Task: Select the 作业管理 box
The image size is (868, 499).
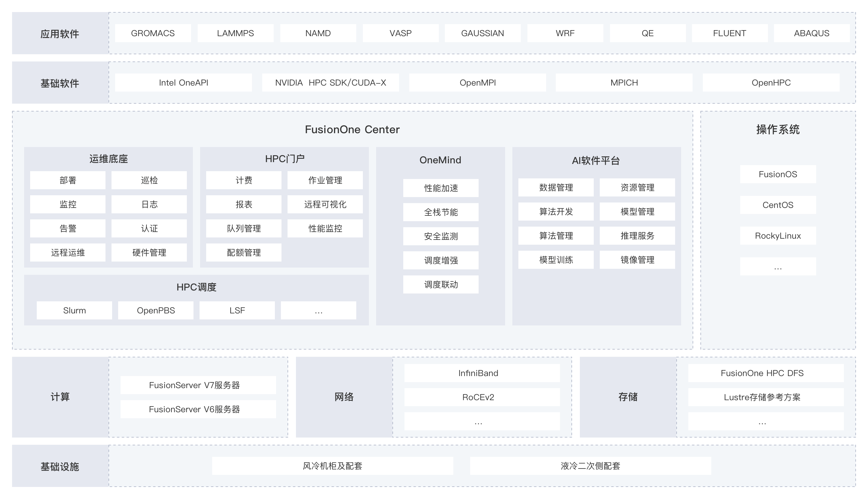Action: pyautogui.click(x=325, y=180)
